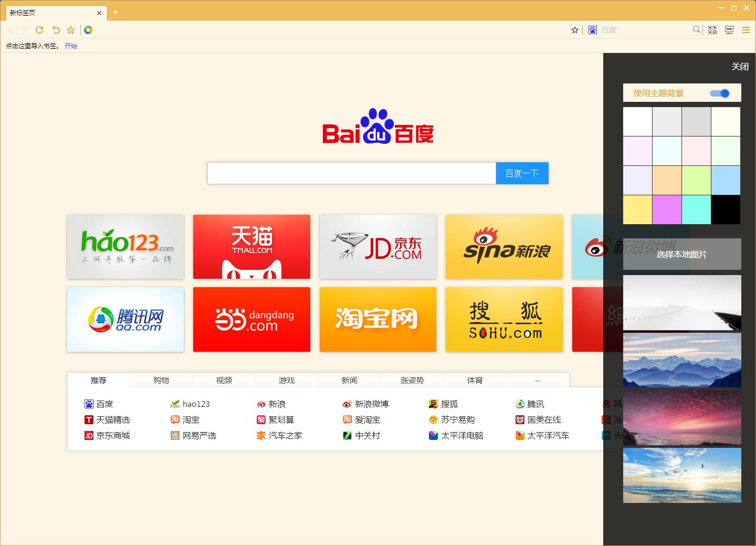Click the screen display icon in toolbar
This screenshot has width=756, height=546.
pyautogui.click(x=729, y=30)
